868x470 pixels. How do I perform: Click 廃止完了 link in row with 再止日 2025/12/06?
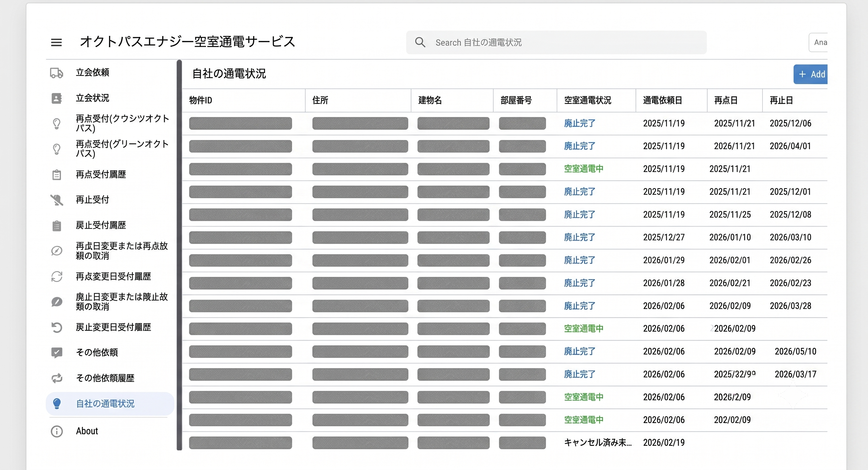coord(579,123)
